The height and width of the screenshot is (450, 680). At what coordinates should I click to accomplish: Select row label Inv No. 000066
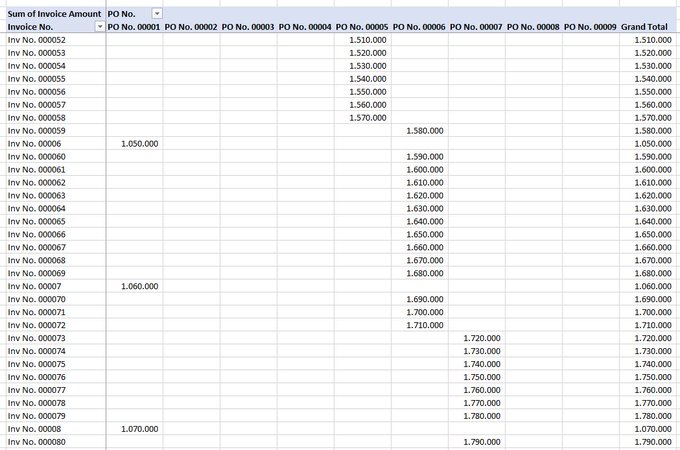click(x=36, y=235)
